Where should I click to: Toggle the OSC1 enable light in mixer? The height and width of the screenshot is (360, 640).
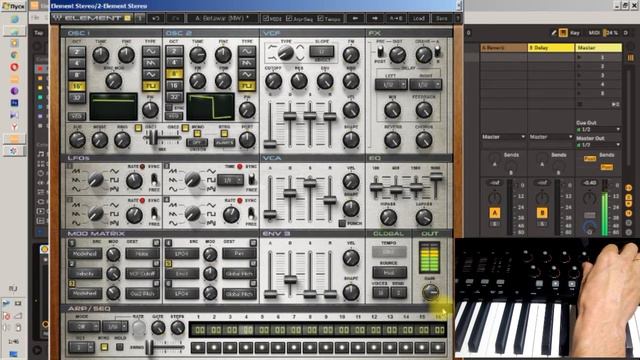click(138, 128)
